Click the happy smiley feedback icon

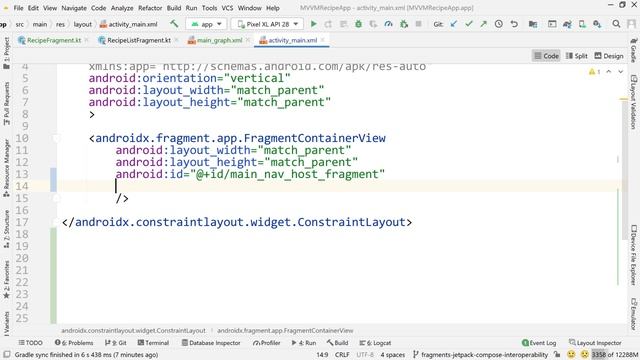point(571,354)
